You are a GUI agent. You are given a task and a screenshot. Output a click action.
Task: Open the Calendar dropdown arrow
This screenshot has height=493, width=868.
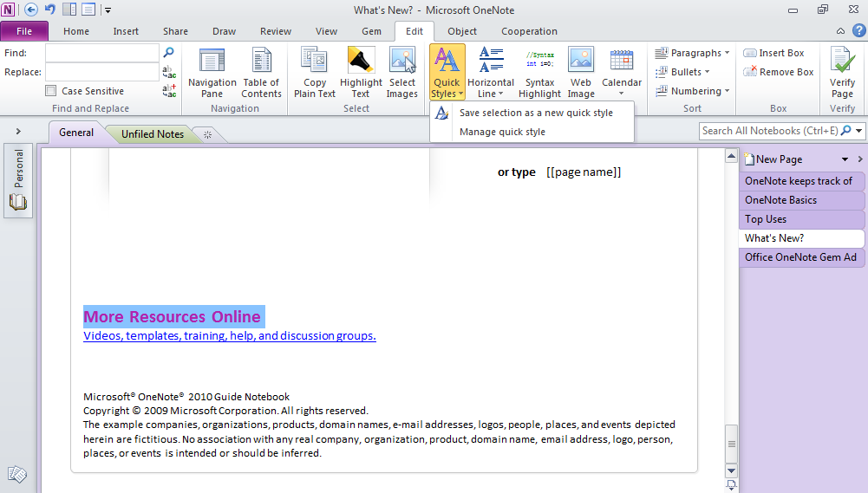point(622,94)
